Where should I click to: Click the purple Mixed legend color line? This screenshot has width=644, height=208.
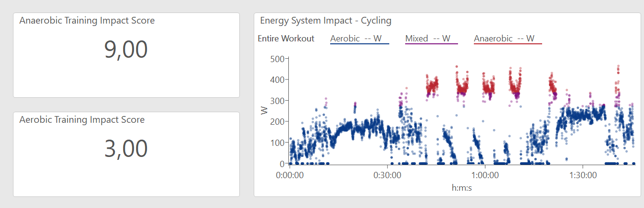(x=431, y=44)
